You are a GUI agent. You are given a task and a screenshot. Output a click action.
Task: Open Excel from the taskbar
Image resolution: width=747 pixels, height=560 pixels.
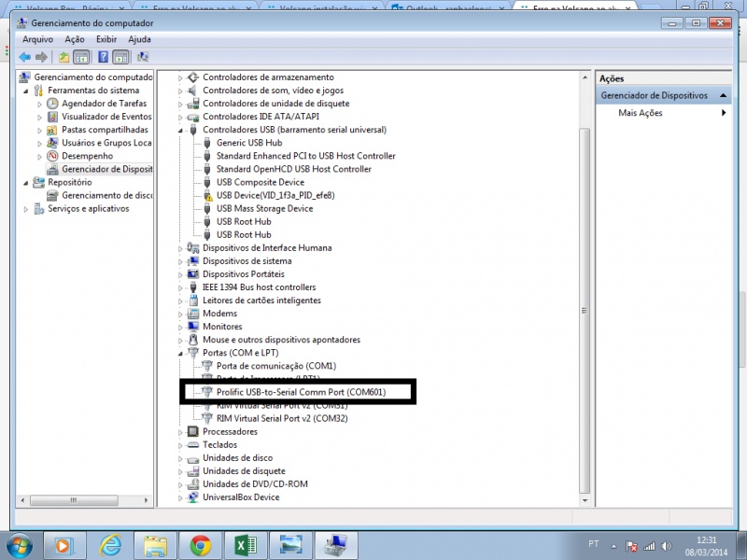point(246,546)
